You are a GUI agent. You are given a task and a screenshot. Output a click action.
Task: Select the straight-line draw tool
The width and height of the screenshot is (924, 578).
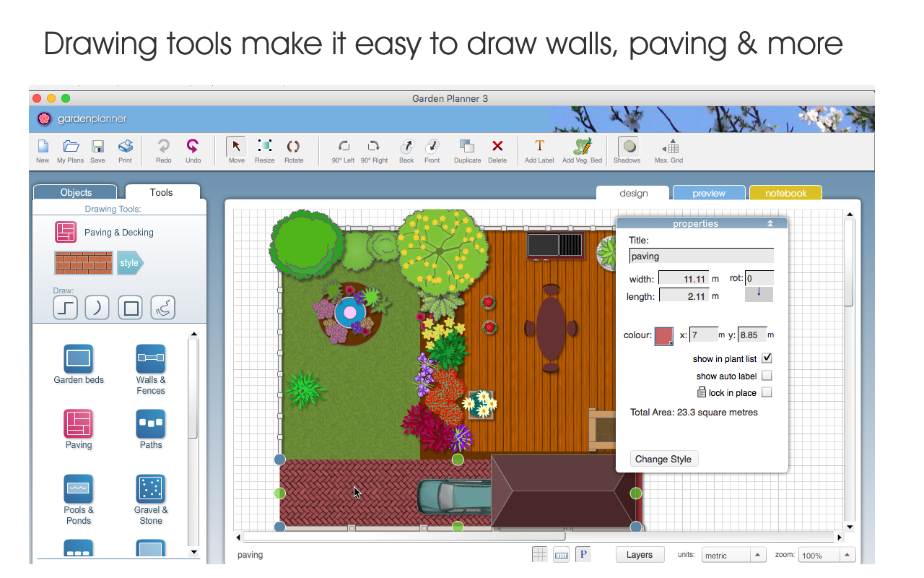pos(66,308)
